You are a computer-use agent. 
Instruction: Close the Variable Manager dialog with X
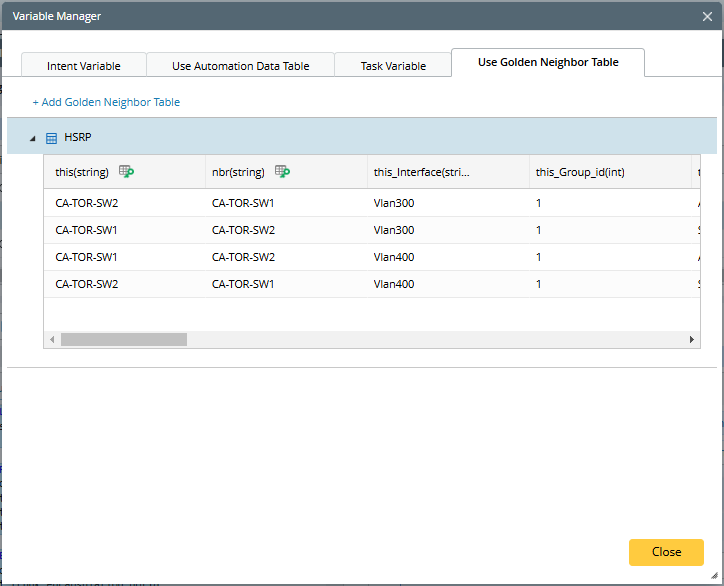707,16
